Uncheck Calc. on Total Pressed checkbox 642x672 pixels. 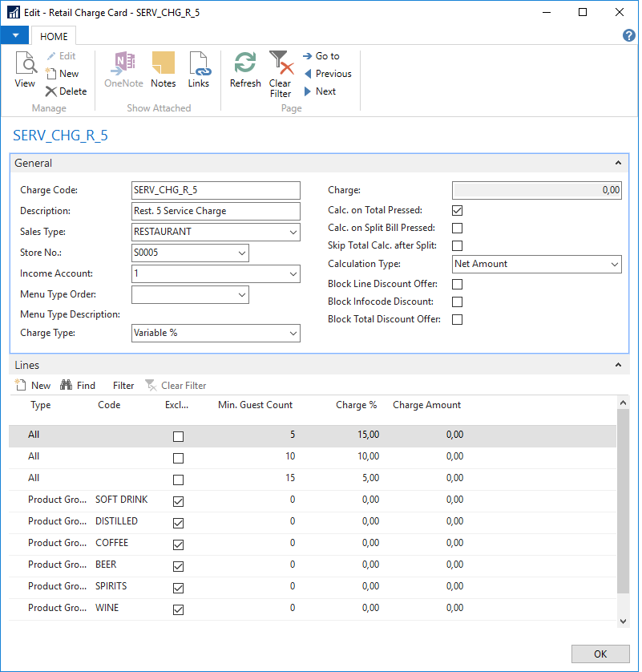pyautogui.click(x=458, y=211)
